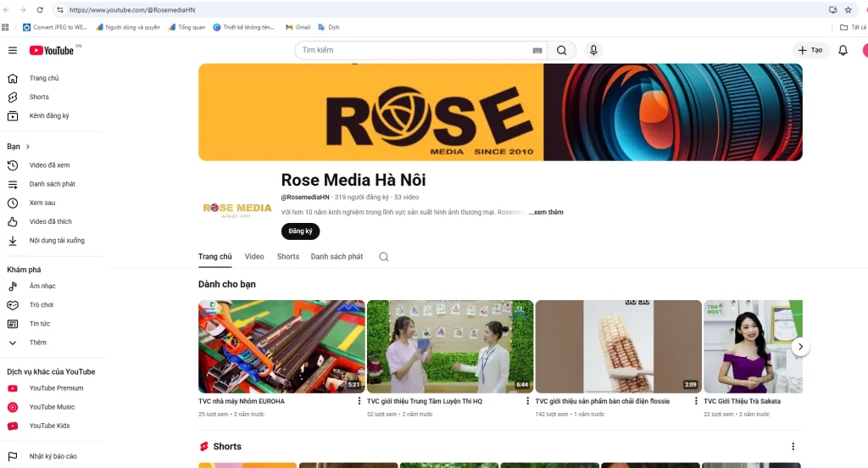Open the Shorts sidebar icon
Viewport: 868px width, 468px height.
click(x=13, y=97)
